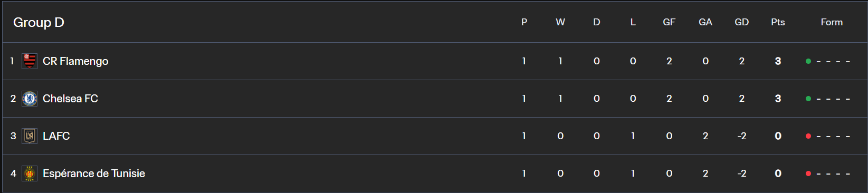
Task: Click Chelsea's green win form dot
Action: click(808, 99)
